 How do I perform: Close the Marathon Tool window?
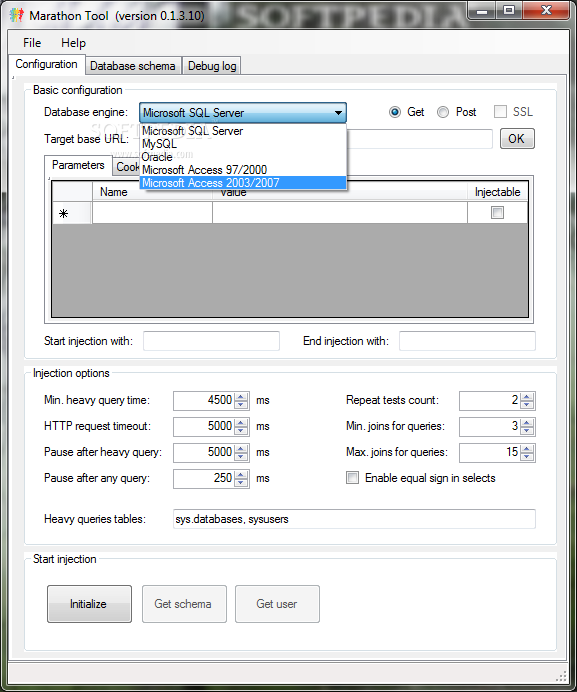pyautogui.click(x=547, y=11)
